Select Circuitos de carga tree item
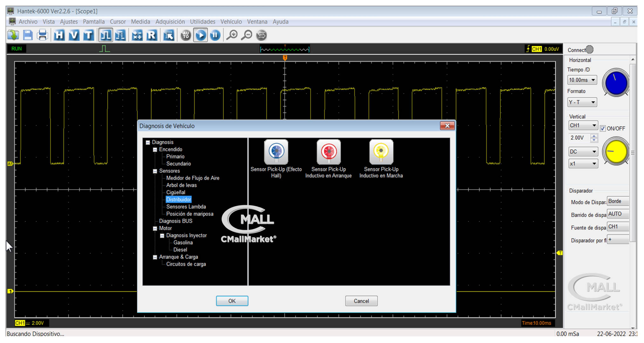 186,264
